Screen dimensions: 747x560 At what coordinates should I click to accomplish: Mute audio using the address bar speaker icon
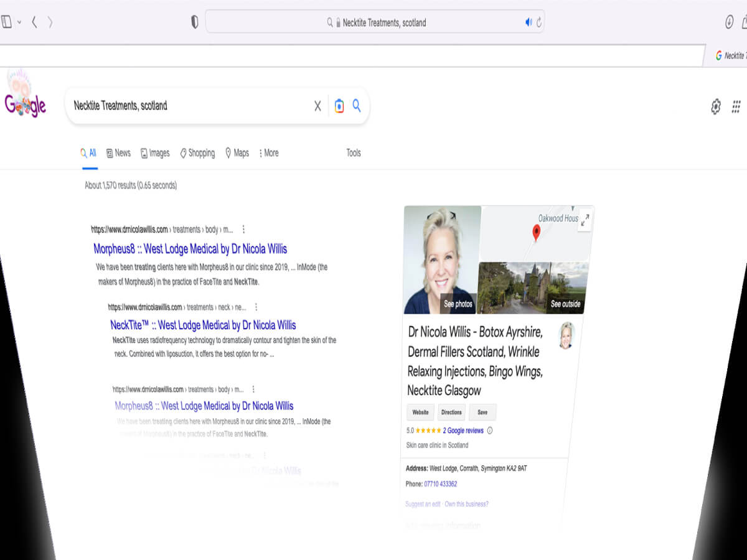point(529,22)
